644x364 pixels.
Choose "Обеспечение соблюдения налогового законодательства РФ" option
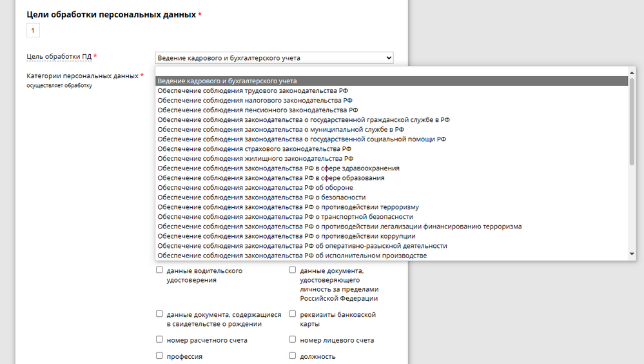tap(255, 101)
